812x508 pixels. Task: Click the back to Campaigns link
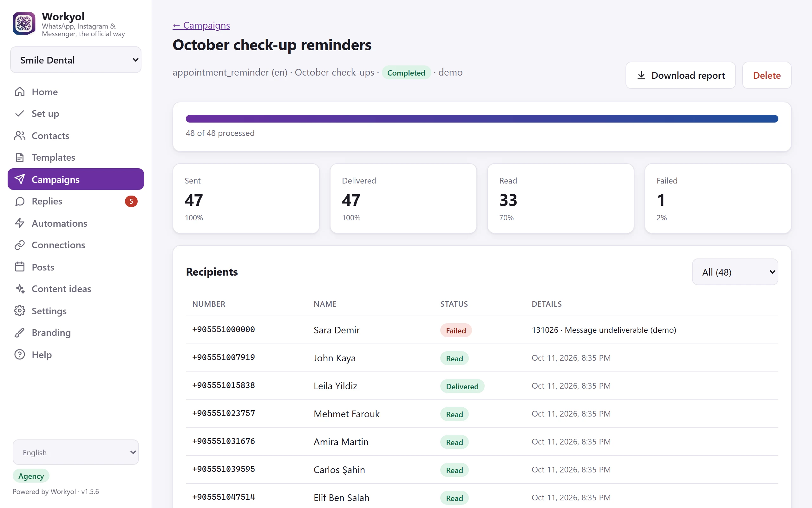pos(201,25)
